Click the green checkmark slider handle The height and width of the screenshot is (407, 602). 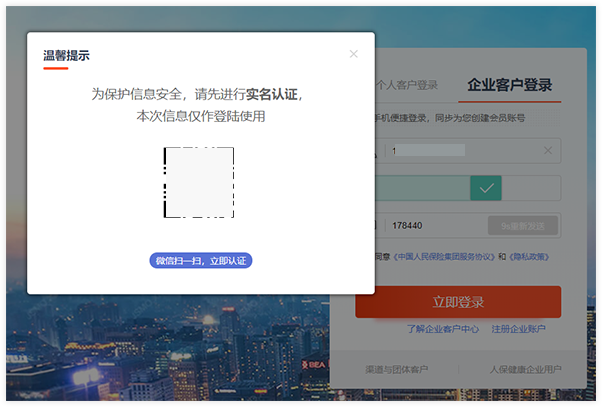pos(486,188)
